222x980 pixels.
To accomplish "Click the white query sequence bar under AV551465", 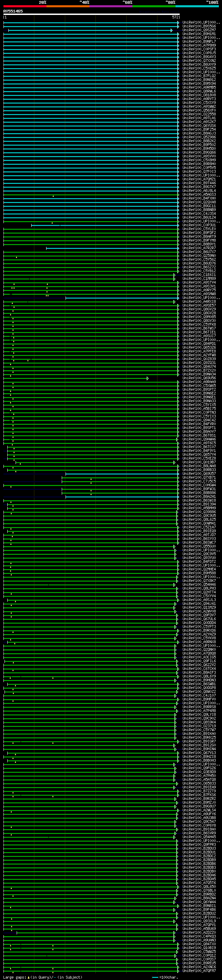I will point(92,14).
